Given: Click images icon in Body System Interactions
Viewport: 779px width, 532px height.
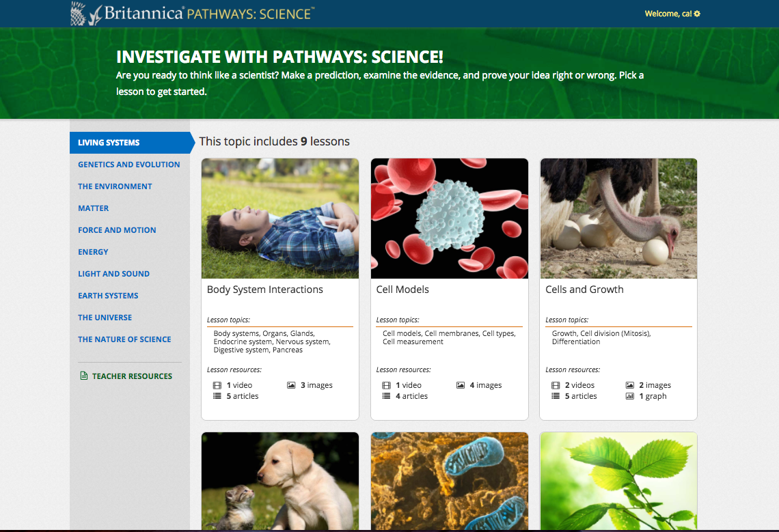Looking at the screenshot, I should pyautogui.click(x=291, y=385).
